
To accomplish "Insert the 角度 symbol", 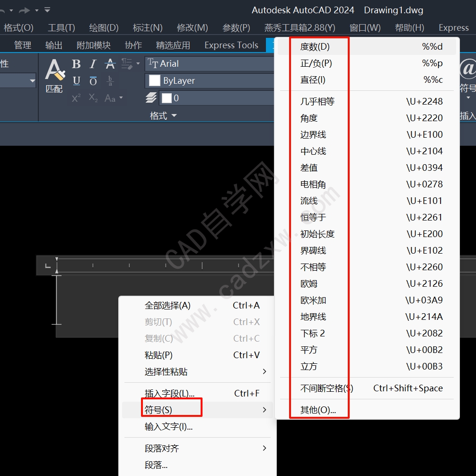I will [367, 118].
